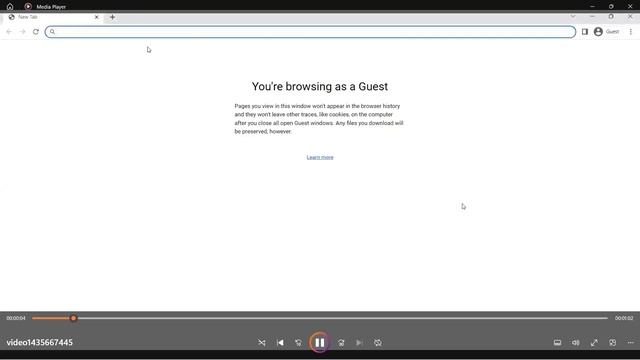The height and width of the screenshot is (360, 640).
Task: Open the Learn more link
Action: [x=320, y=157]
